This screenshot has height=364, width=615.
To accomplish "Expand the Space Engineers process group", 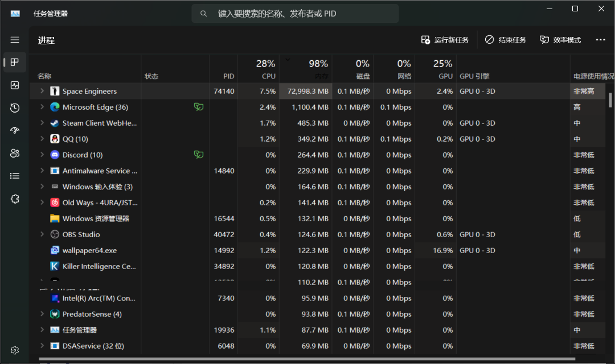I will click(42, 91).
